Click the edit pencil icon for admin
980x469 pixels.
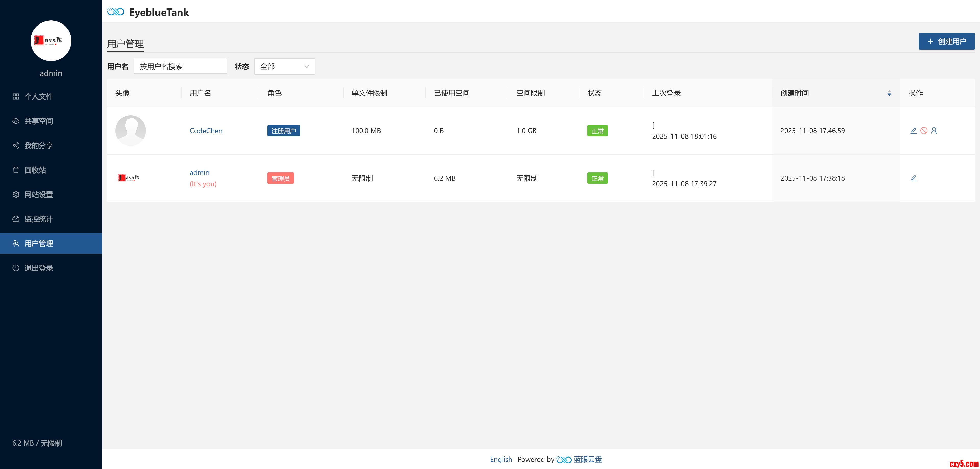tap(913, 178)
